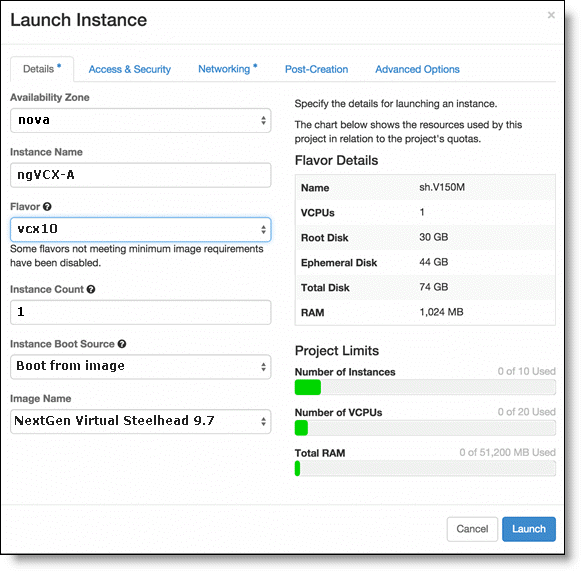The image size is (581, 571).
Task: Open the Availability Zone dropdown
Action: point(140,120)
